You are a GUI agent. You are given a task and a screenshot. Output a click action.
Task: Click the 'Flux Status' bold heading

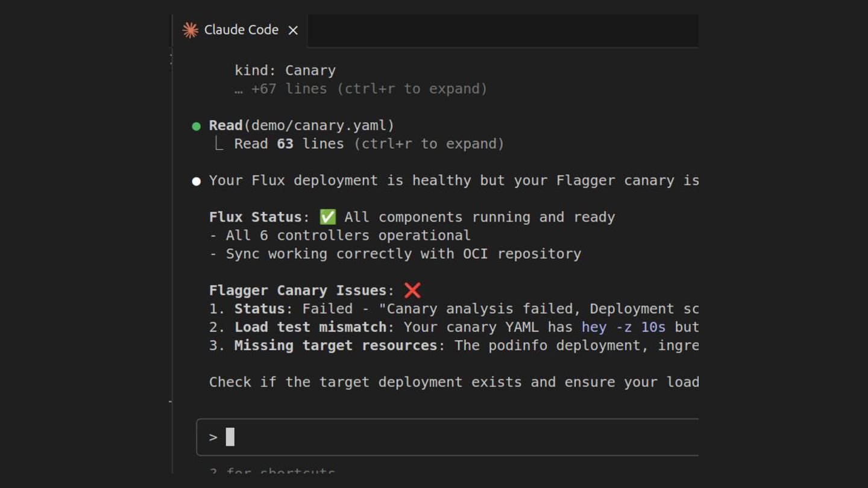point(255,217)
